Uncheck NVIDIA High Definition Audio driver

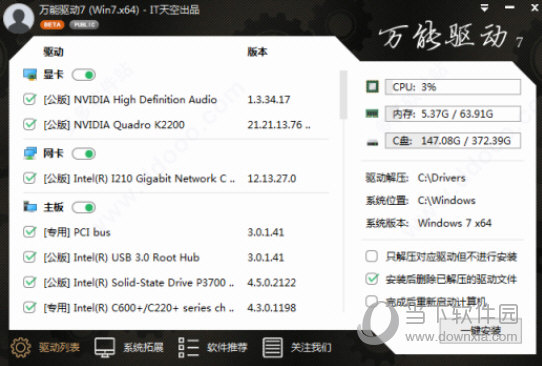(30, 100)
